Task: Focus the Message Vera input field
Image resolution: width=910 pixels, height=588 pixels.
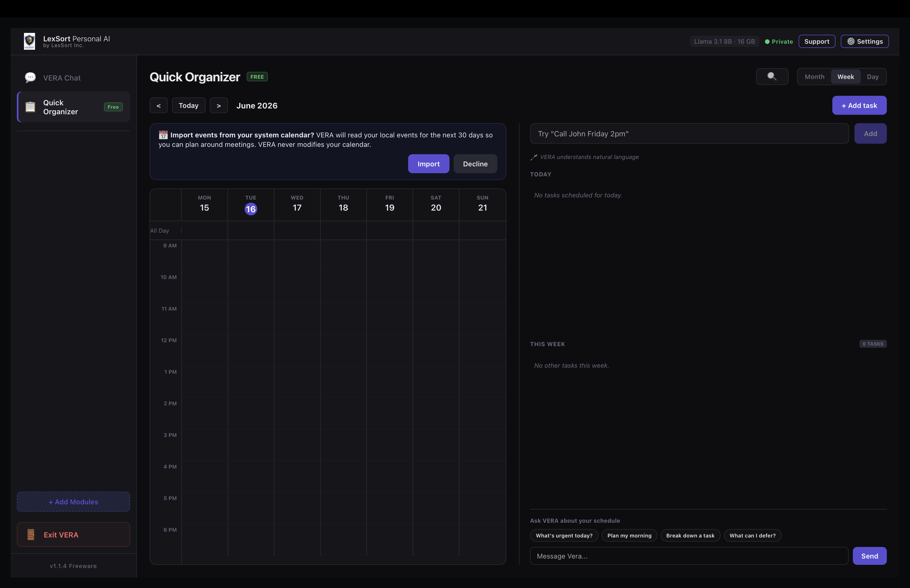Action: tap(689, 556)
